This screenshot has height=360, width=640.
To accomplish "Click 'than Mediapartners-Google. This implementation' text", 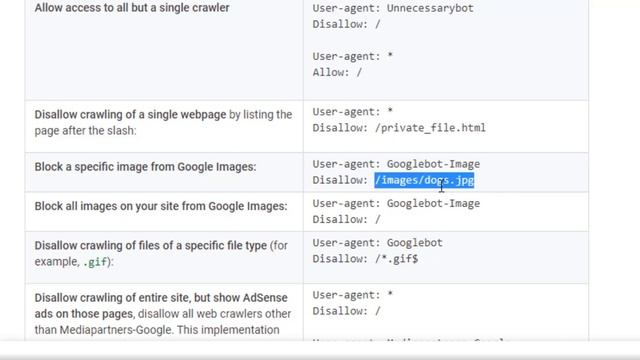I will [x=157, y=330].
